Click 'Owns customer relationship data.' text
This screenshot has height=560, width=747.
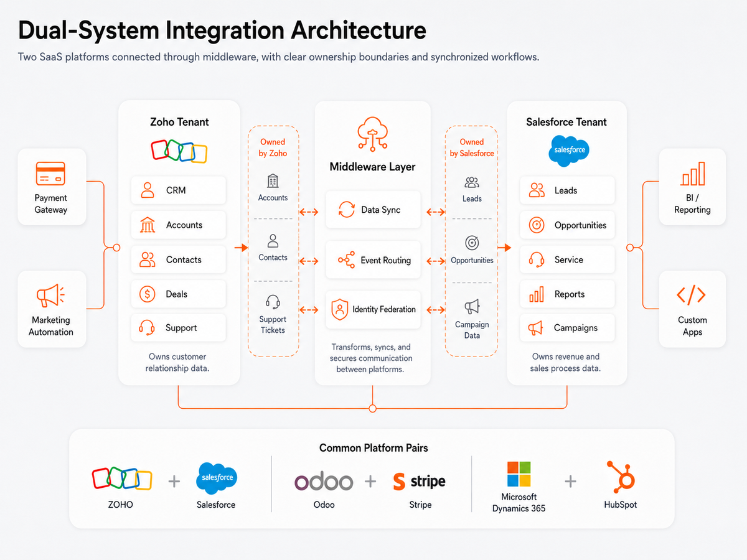click(x=177, y=362)
